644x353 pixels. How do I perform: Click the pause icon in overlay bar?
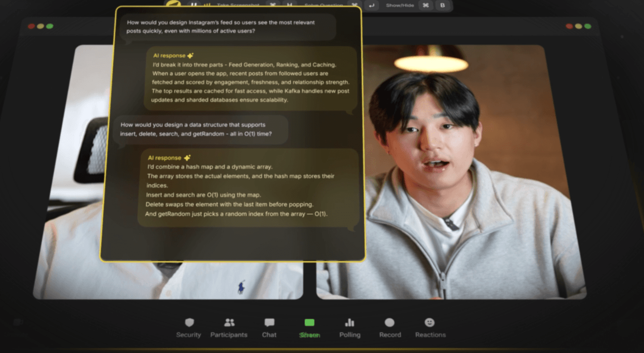tap(194, 5)
